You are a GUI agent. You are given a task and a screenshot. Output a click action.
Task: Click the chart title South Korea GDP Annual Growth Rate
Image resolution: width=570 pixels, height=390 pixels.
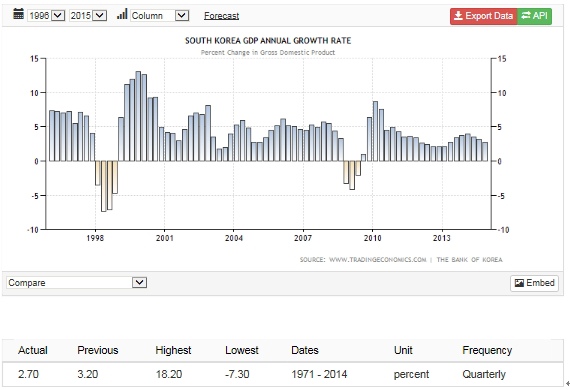268,41
